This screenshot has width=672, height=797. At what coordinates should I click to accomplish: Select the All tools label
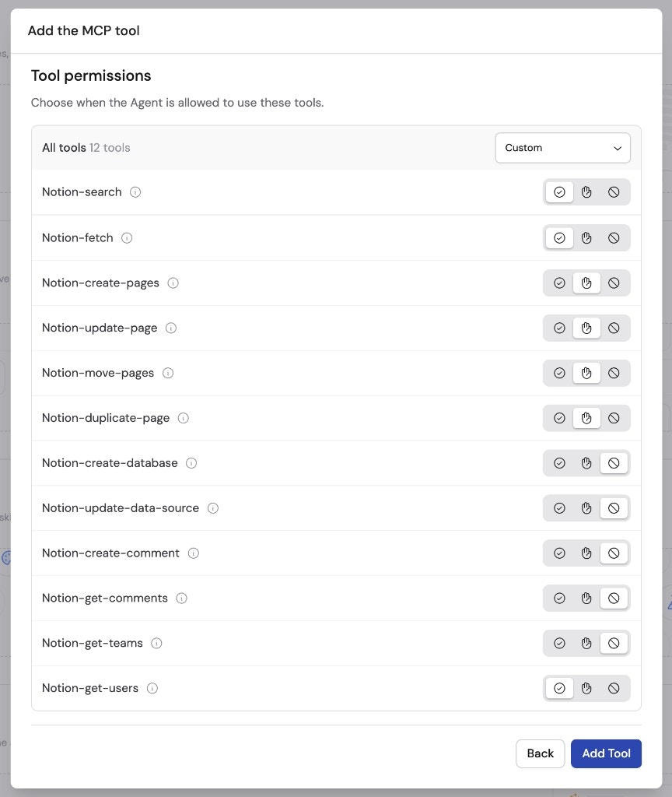tap(64, 147)
